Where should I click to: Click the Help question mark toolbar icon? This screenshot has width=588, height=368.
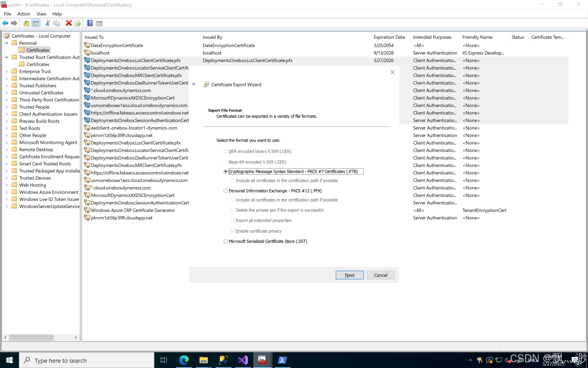coord(90,23)
